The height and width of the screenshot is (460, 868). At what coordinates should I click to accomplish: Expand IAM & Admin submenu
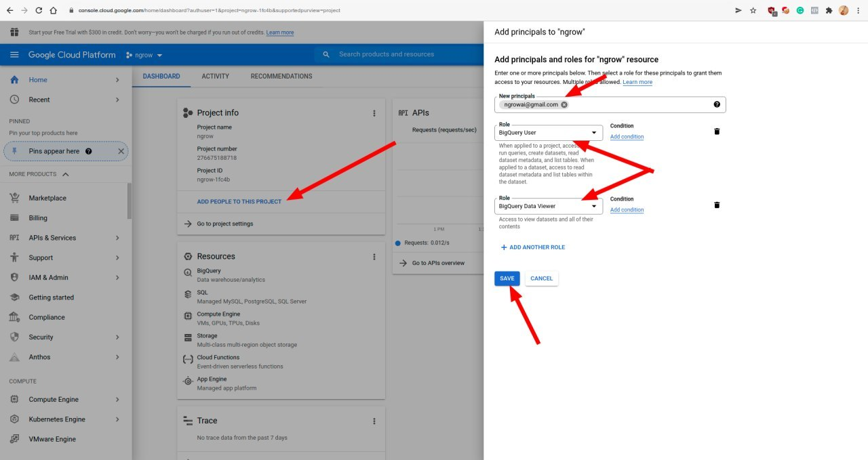[117, 277]
